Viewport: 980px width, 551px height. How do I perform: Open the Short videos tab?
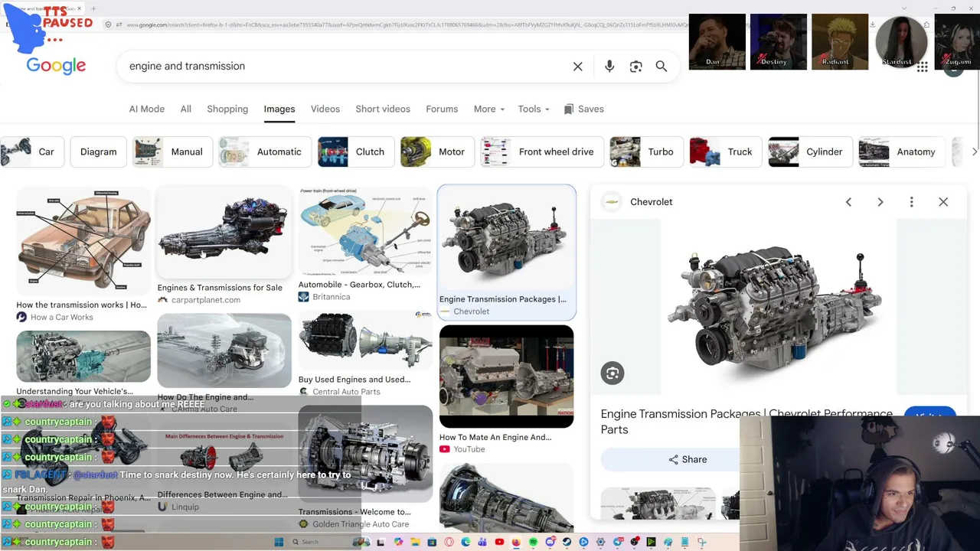383,109
